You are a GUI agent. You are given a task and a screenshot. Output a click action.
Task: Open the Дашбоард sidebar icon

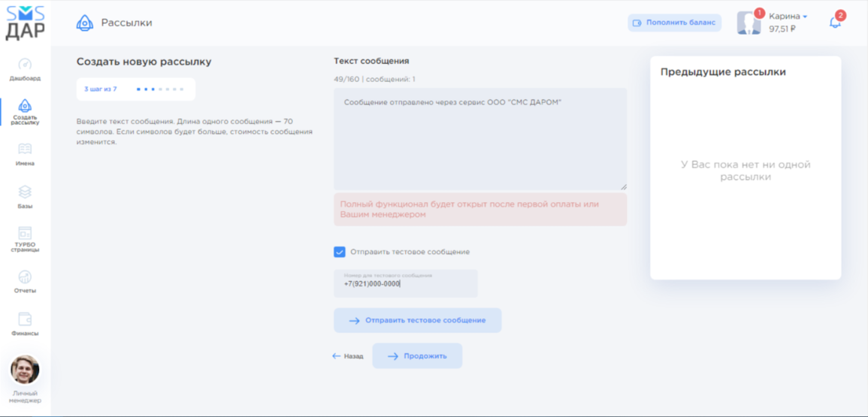click(x=25, y=64)
